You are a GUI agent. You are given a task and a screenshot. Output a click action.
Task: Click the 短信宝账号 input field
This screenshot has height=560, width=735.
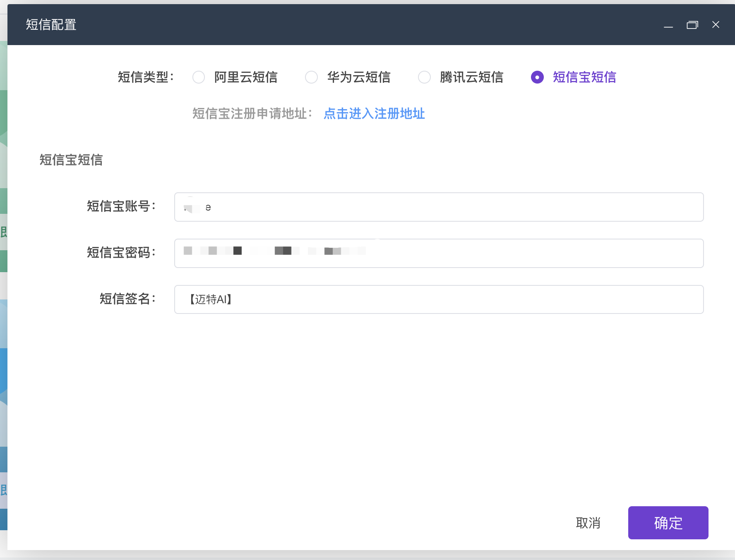click(439, 207)
